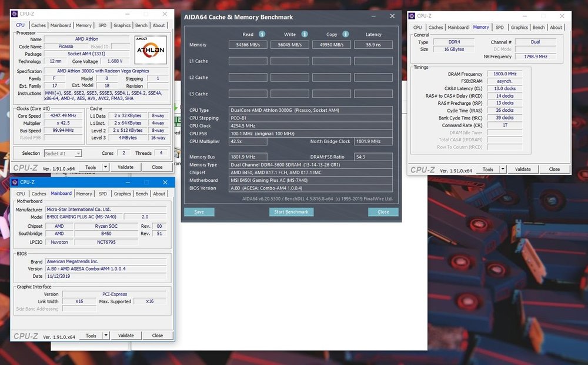588x365 pixels.
Task: Click the Copy info icon in AIDA64
Action: pyautogui.click(x=345, y=34)
